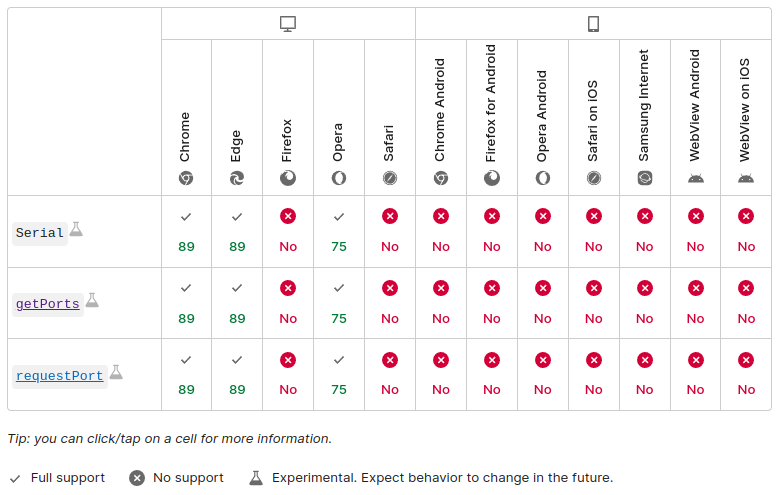Click experimental flask icon beside requestPort
The image size is (780, 495).
[116, 372]
